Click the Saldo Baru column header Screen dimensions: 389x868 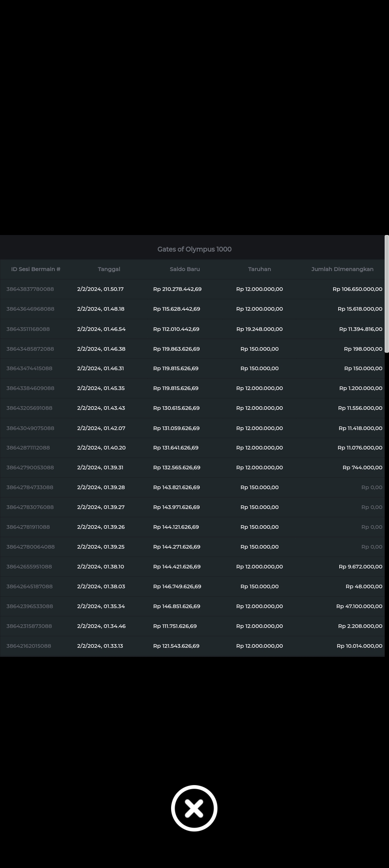click(185, 269)
